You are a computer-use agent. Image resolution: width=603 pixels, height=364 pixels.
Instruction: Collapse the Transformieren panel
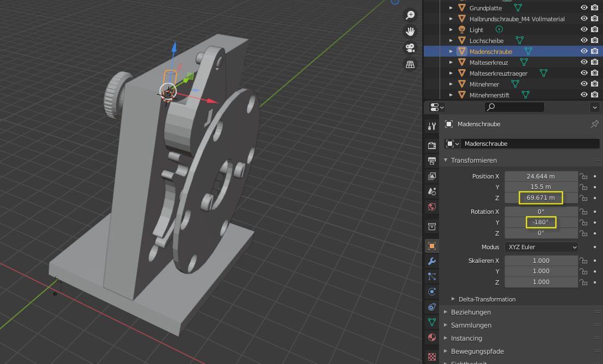tap(446, 160)
